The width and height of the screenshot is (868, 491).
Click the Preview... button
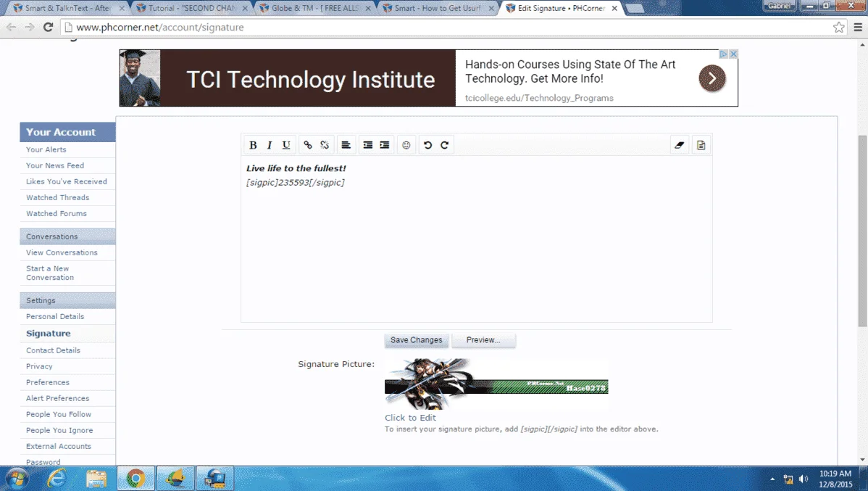click(483, 340)
